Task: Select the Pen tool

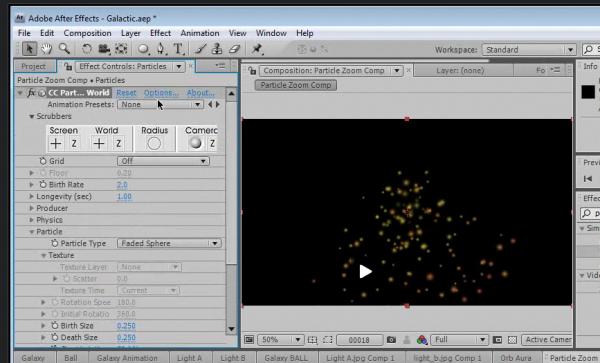Action: 161,49
